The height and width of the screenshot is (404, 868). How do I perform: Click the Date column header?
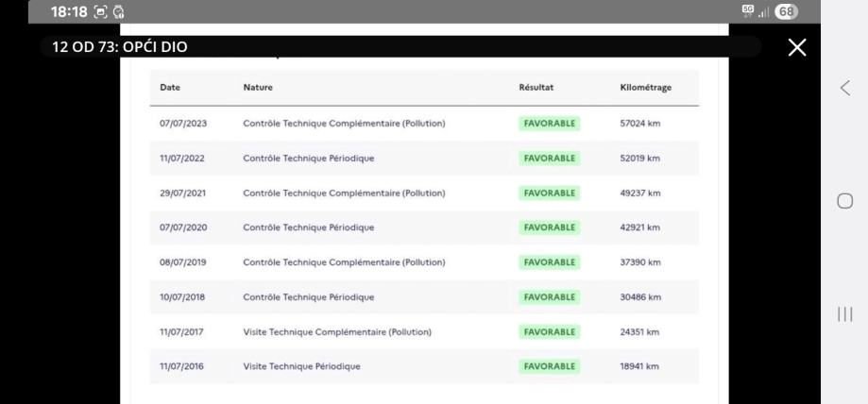click(171, 88)
